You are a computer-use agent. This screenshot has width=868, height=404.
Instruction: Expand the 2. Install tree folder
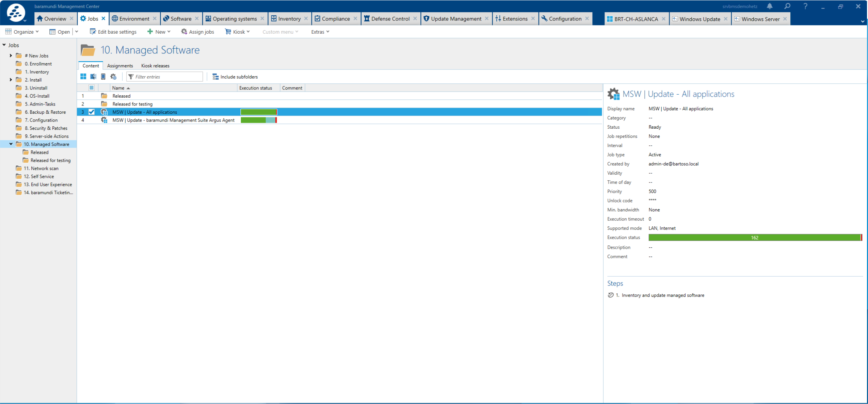coord(11,80)
